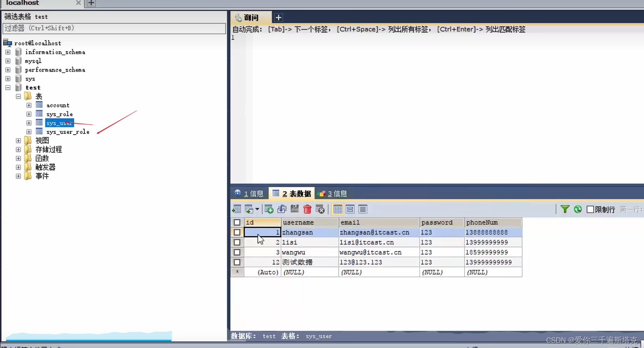Delete selected rows with the red trash icon

coord(307,209)
